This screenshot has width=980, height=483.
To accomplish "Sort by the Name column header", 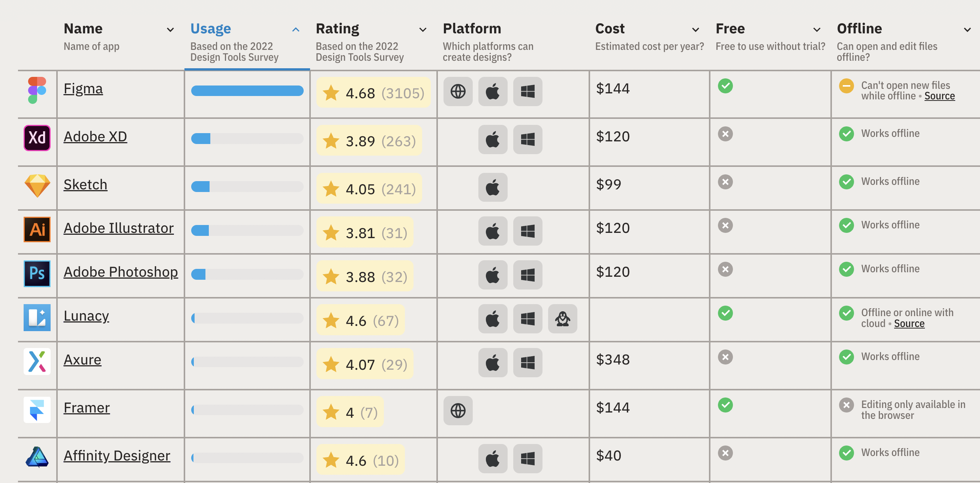I will 83,28.
